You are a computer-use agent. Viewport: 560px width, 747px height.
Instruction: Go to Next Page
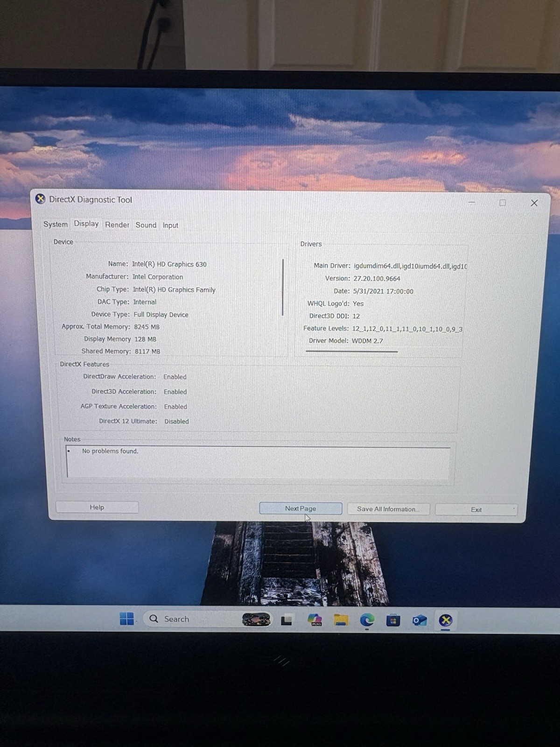(x=301, y=508)
